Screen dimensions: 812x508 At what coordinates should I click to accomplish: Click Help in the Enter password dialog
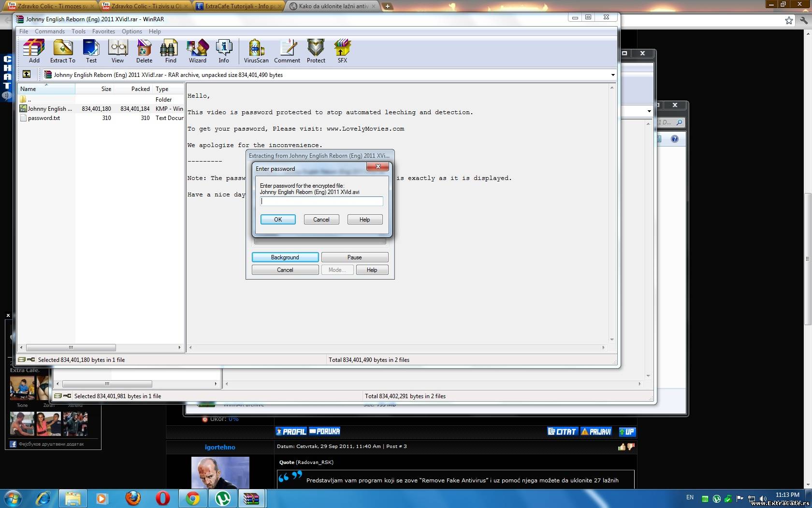(365, 220)
